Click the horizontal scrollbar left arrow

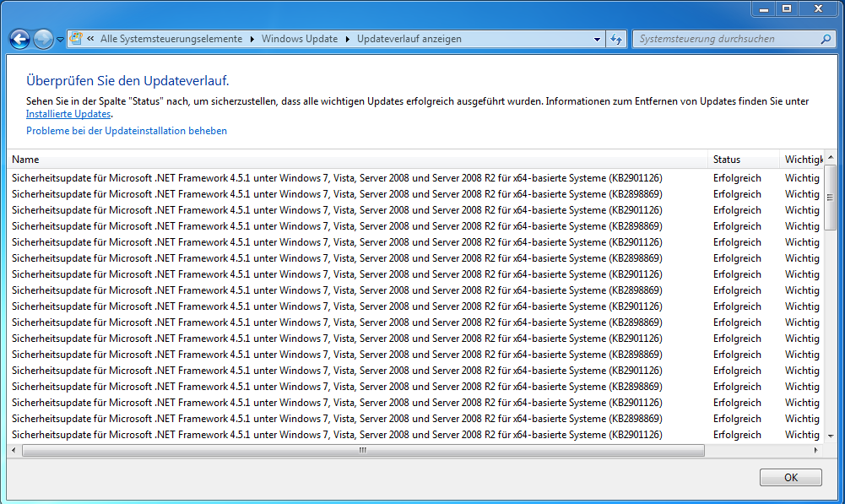pyautogui.click(x=14, y=450)
